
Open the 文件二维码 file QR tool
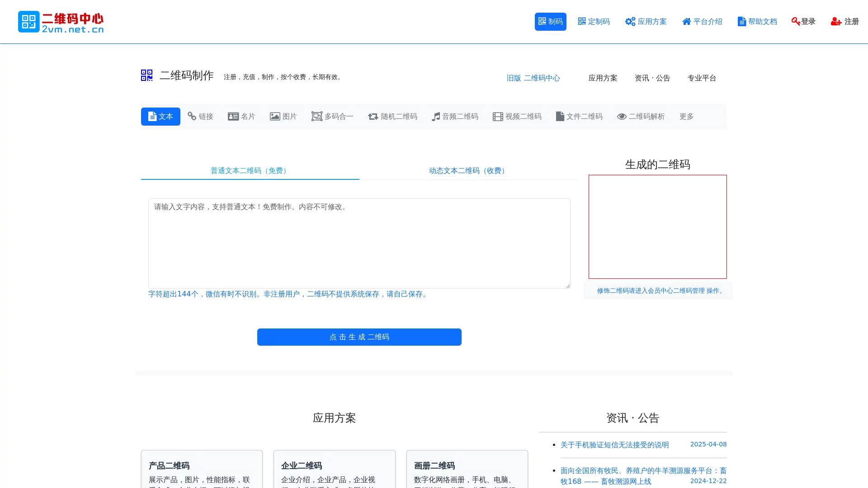pyautogui.click(x=579, y=116)
